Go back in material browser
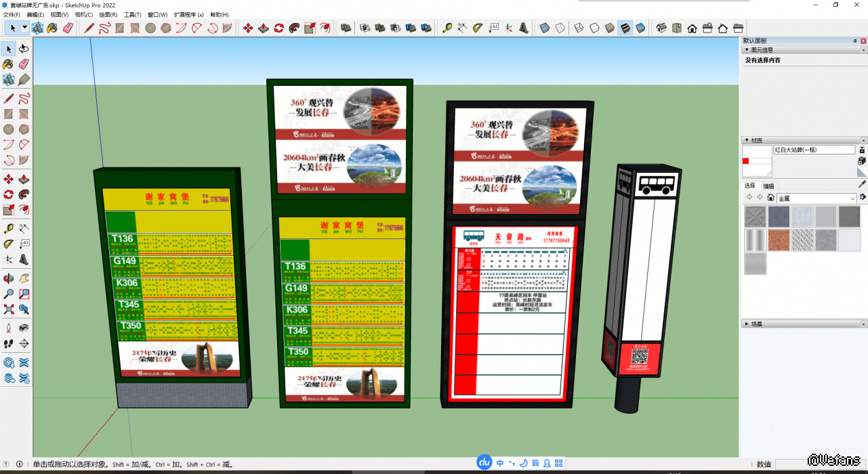This screenshot has height=474, width=868. point(749,198)
